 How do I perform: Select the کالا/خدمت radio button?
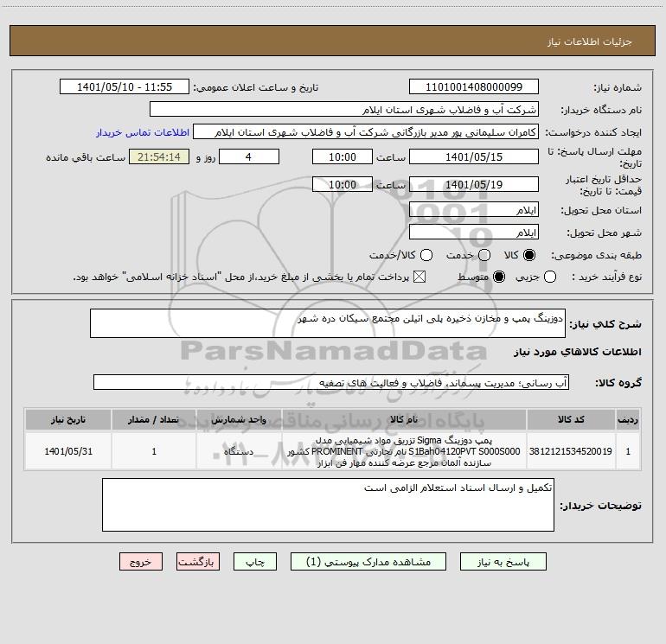426,255
